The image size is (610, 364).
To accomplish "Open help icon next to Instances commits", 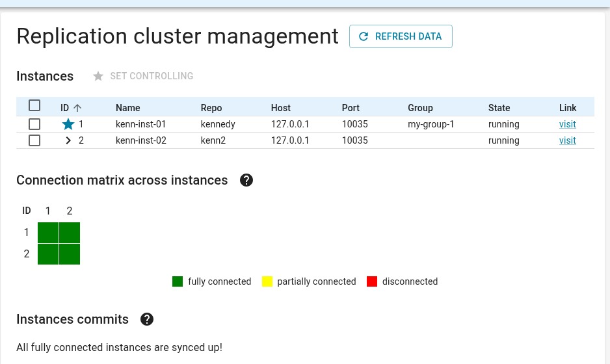I will click(x=147, y=319).
